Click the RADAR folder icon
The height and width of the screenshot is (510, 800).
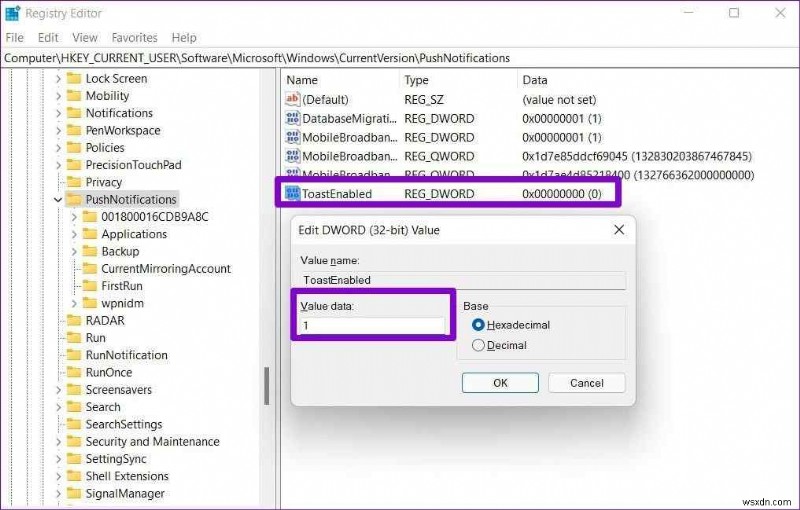(74, 321)
